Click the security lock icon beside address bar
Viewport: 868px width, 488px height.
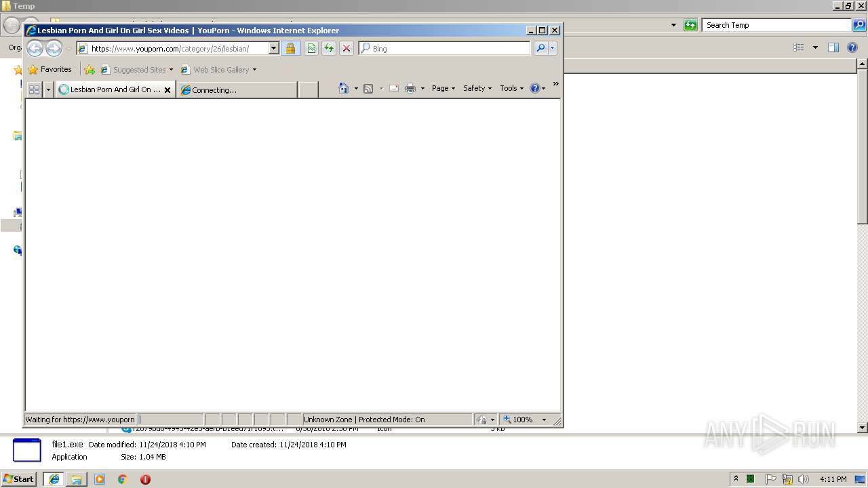click(x=290, y=48)
